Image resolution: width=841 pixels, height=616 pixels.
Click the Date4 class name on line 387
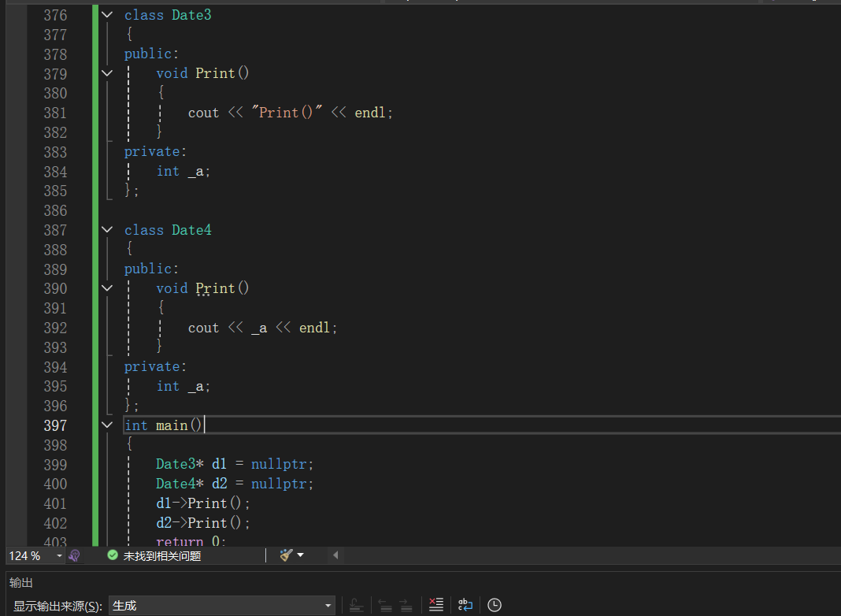[191, 230]
